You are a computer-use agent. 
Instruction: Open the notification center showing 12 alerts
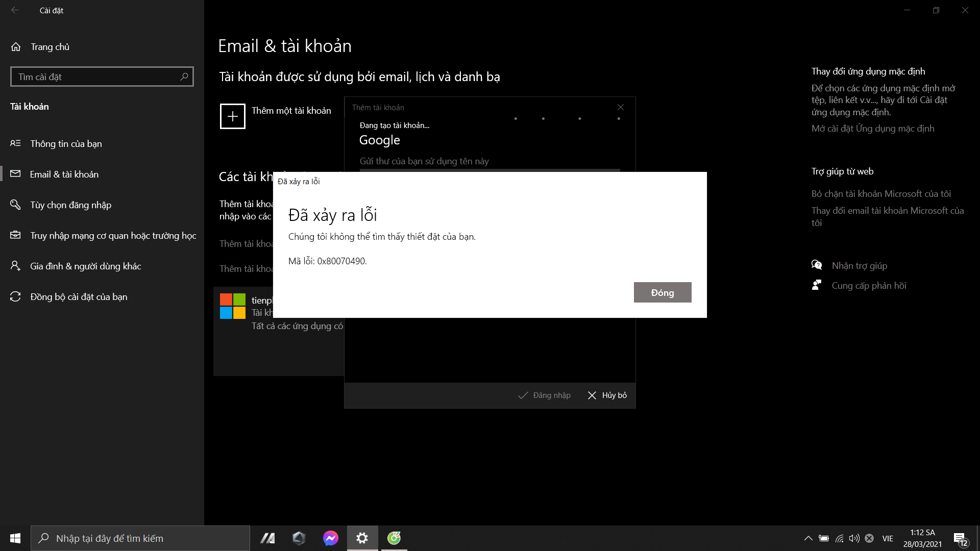pos(961,538)
